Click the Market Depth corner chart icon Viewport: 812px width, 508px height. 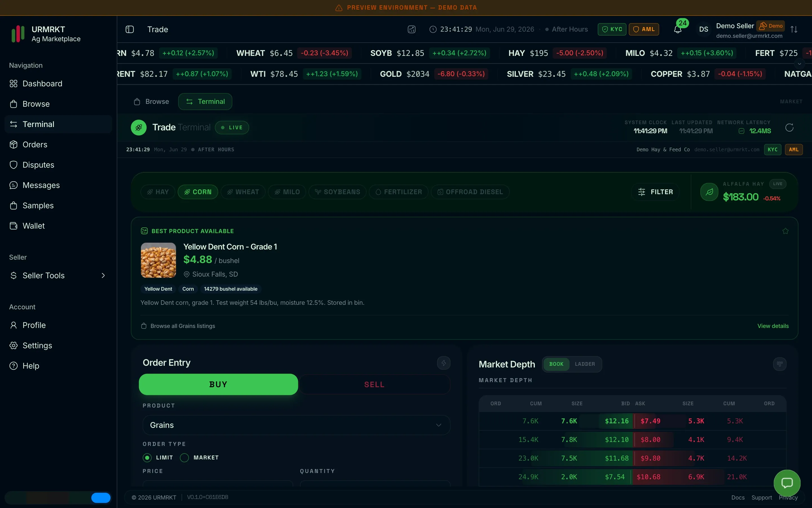click(780, 364)
